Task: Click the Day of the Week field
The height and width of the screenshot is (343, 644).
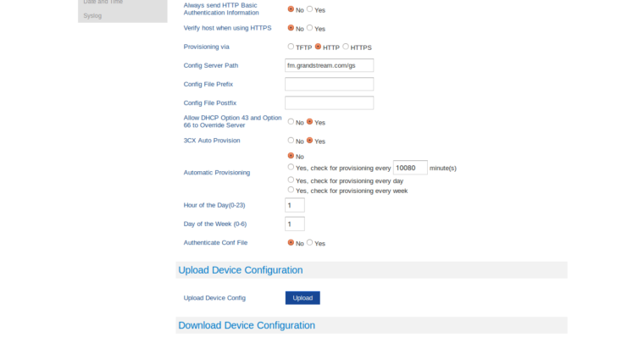Action: point(294,224)
